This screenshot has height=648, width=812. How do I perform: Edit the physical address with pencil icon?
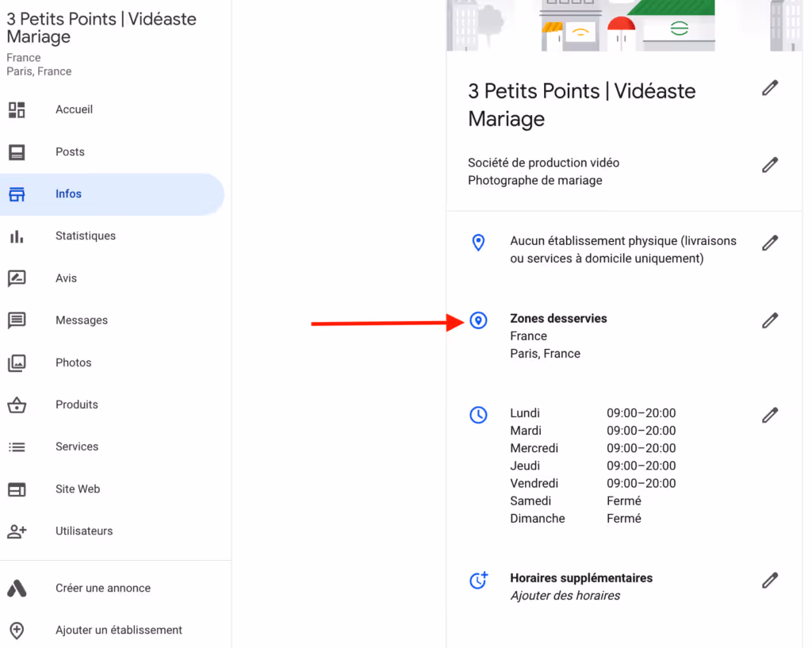(770, 243)
